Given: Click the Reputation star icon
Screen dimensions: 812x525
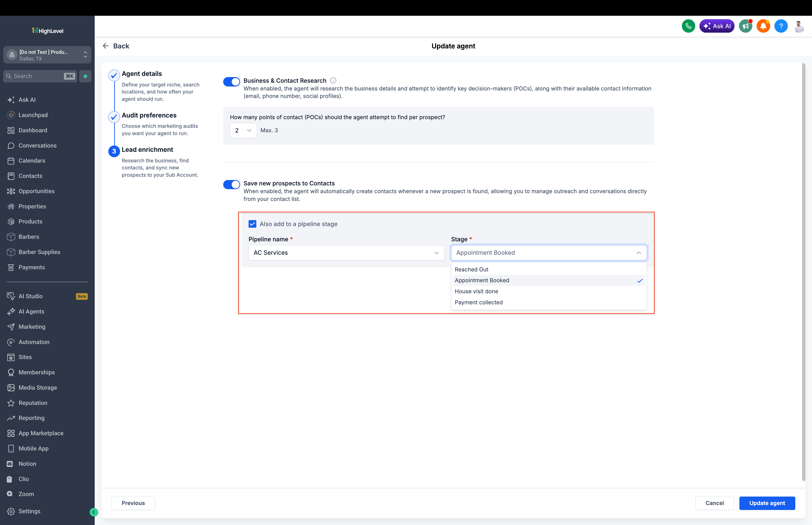Looking at the screenshot, I should coord(11,403).
